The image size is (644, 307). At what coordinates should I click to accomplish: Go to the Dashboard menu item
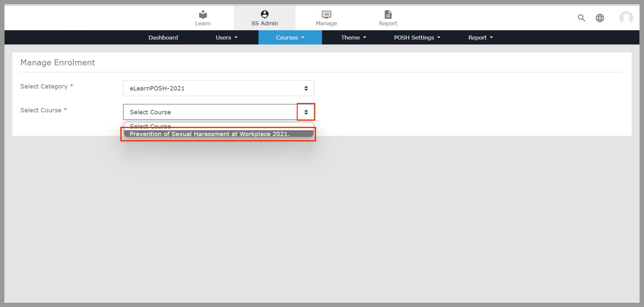(163, 37)
